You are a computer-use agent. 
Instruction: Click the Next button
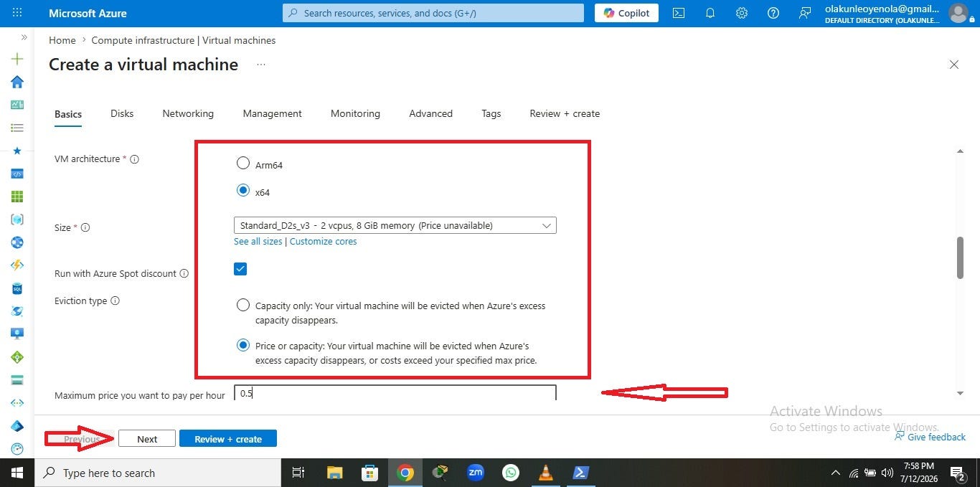pos(147,439)
